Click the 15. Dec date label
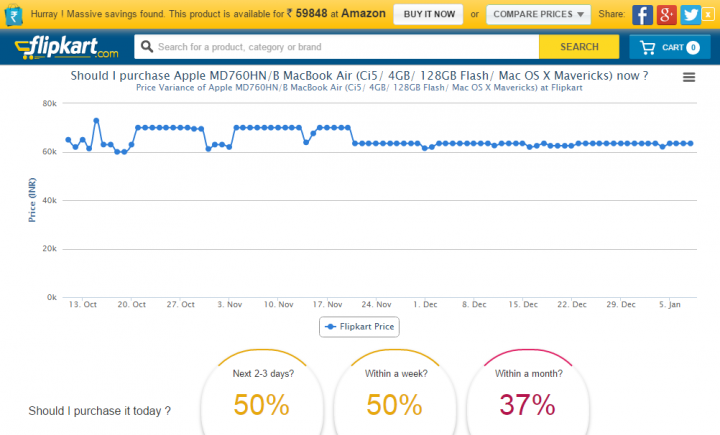Screen dimensions: 720x435 pyautogui.click(x=523, y=305)
